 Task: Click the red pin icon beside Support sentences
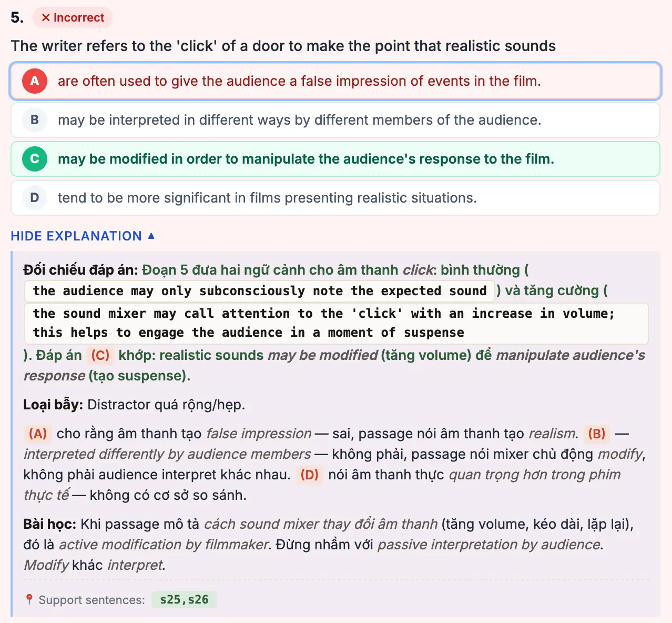pos(29,599)
